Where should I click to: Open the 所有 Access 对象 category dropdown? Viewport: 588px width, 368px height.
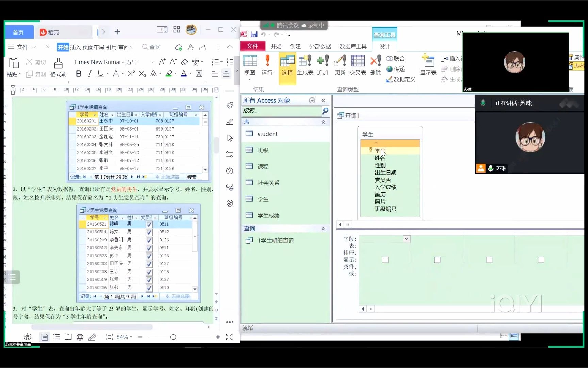[x=312, y=100]
